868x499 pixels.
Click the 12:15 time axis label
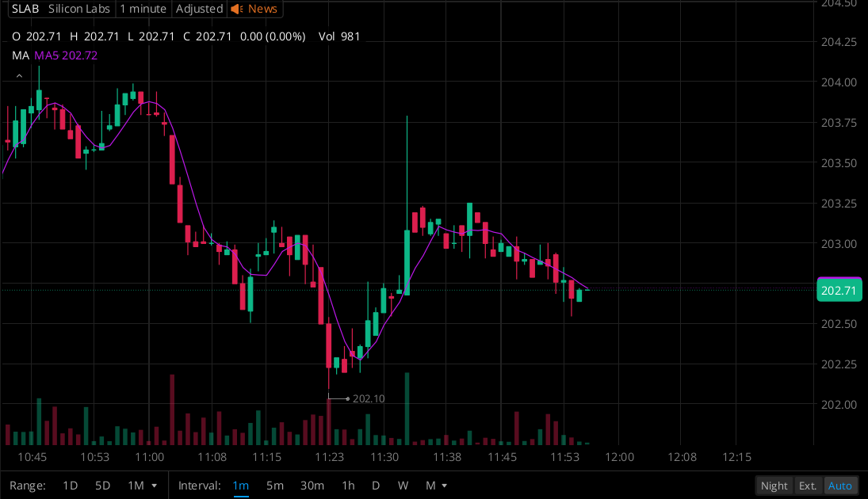736,457
